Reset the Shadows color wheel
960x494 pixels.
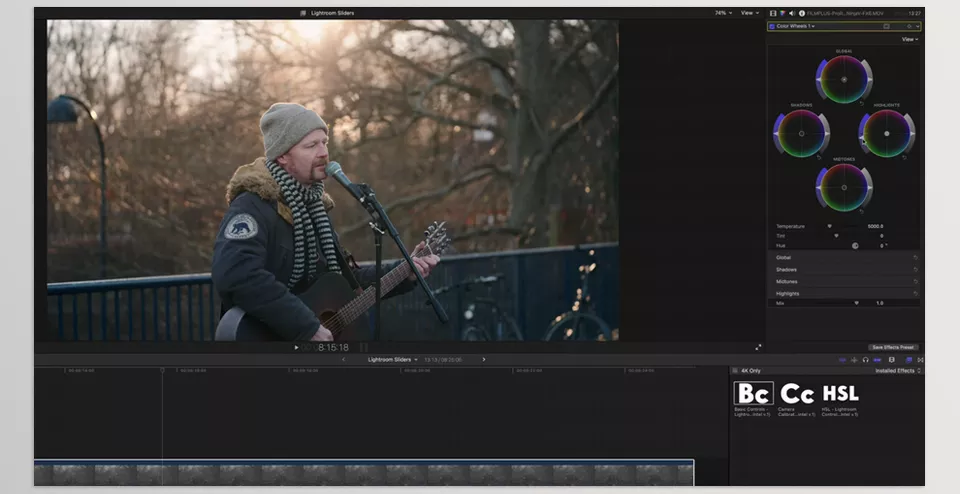tap(819, 157)
